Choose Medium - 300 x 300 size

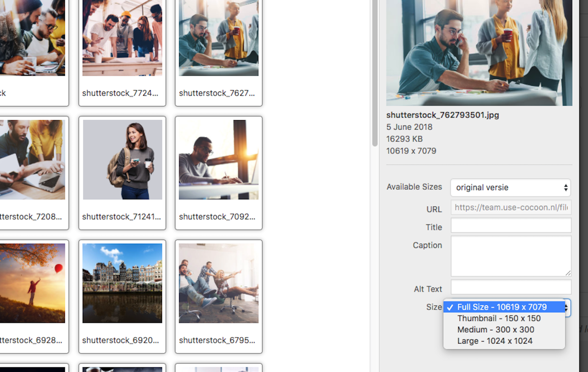(504, 330)
